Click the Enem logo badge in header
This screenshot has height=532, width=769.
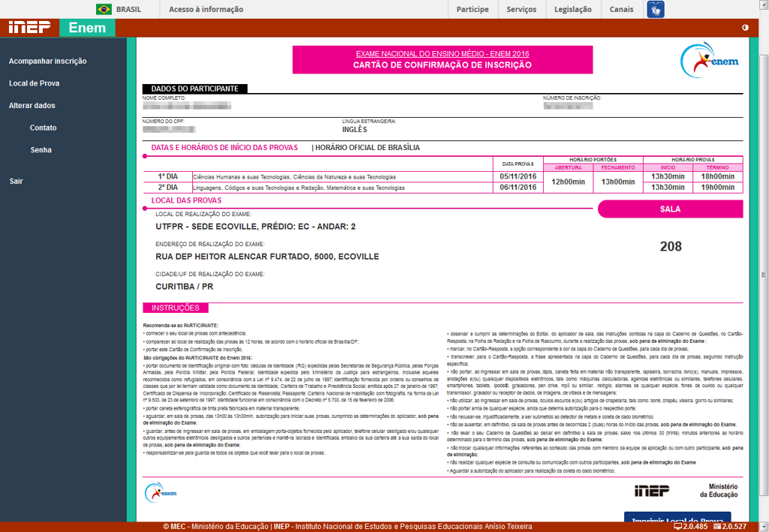click(87, 28)
